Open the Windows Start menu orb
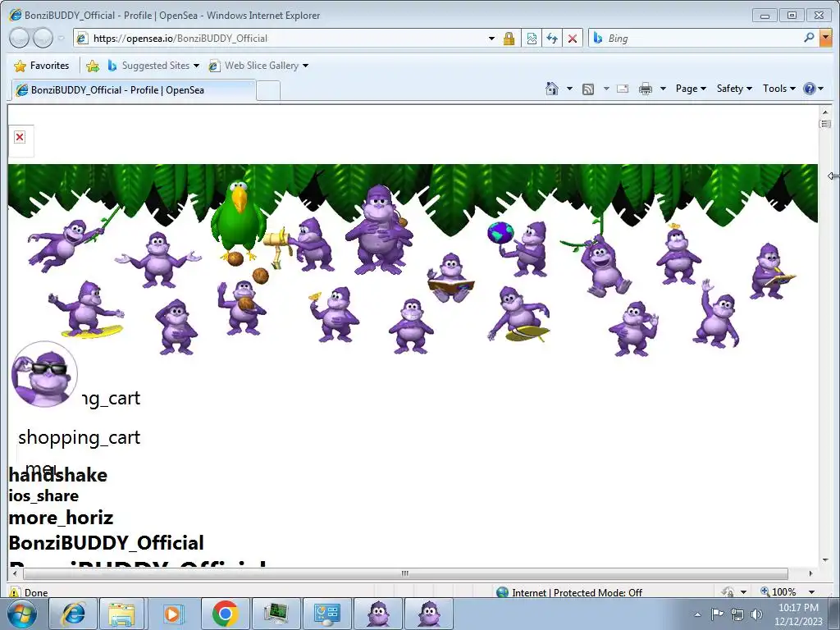The height and width of the screenshot is (630, 840). pos(21,614)
